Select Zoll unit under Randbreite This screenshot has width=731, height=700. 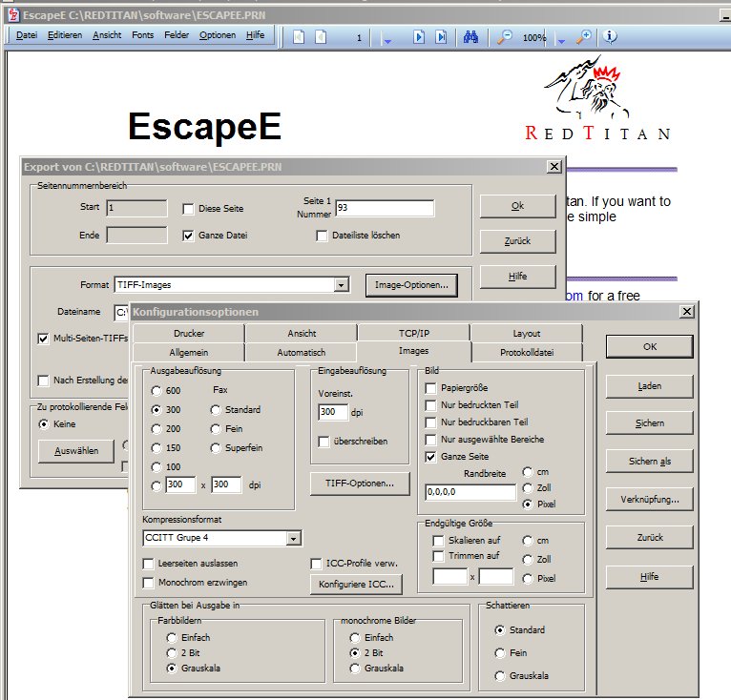pos(528,488)
